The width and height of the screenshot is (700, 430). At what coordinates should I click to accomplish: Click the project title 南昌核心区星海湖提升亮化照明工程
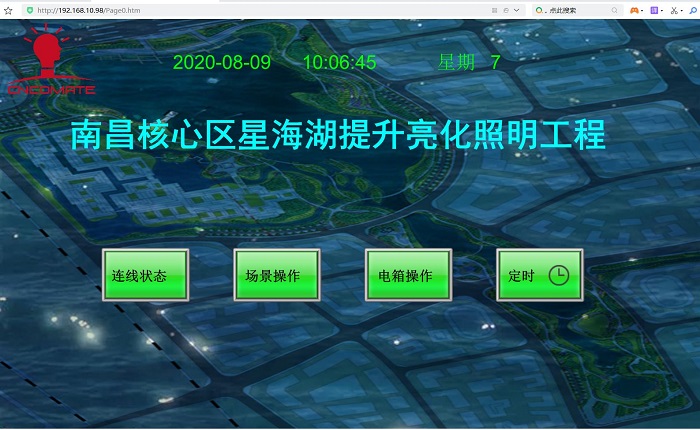pyautogui.click(x=338, y=136)
